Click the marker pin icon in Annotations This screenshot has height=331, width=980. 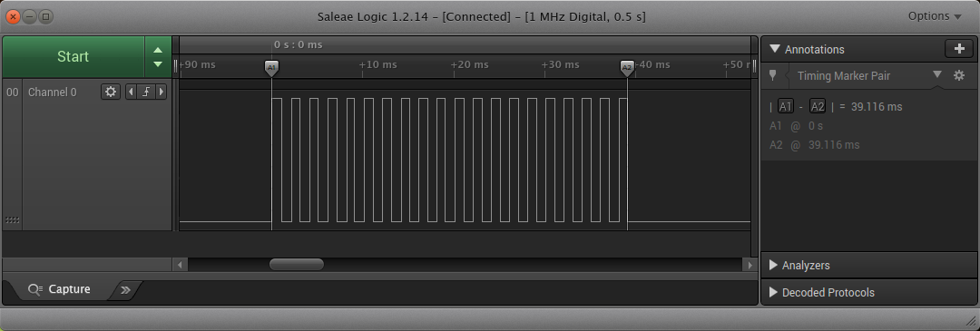[x=773, y=75]
